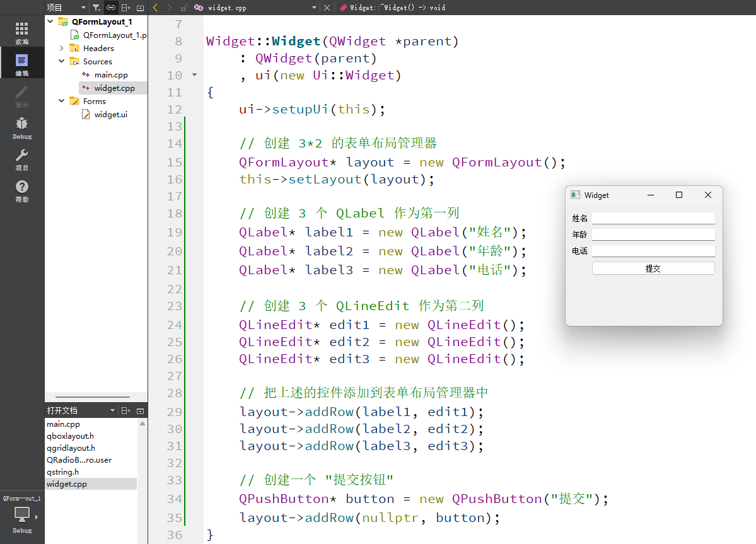Viewport: 756px width, 544px height.
Task: Expand the Headers folder
Action: click(x=61, y=48)
